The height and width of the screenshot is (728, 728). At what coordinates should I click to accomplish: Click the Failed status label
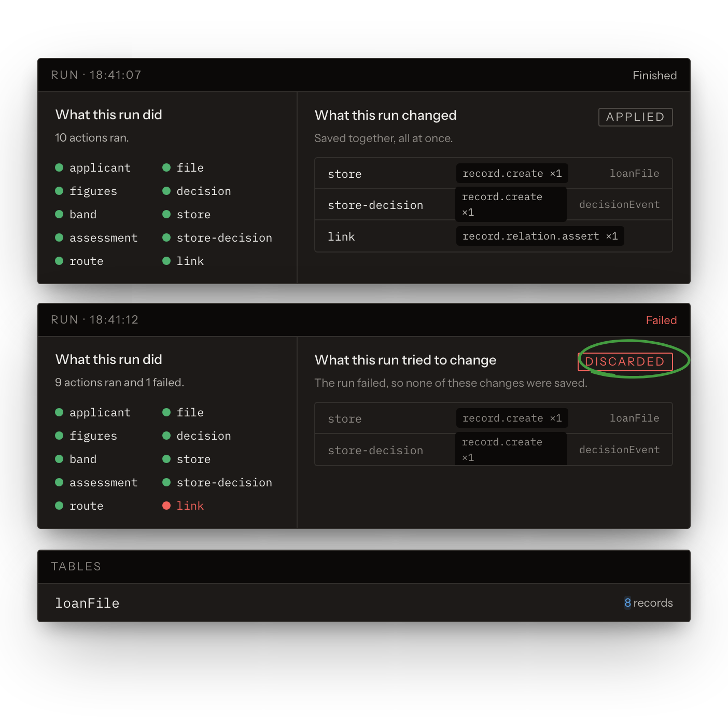pyautogui.click(x=661, y=320)
